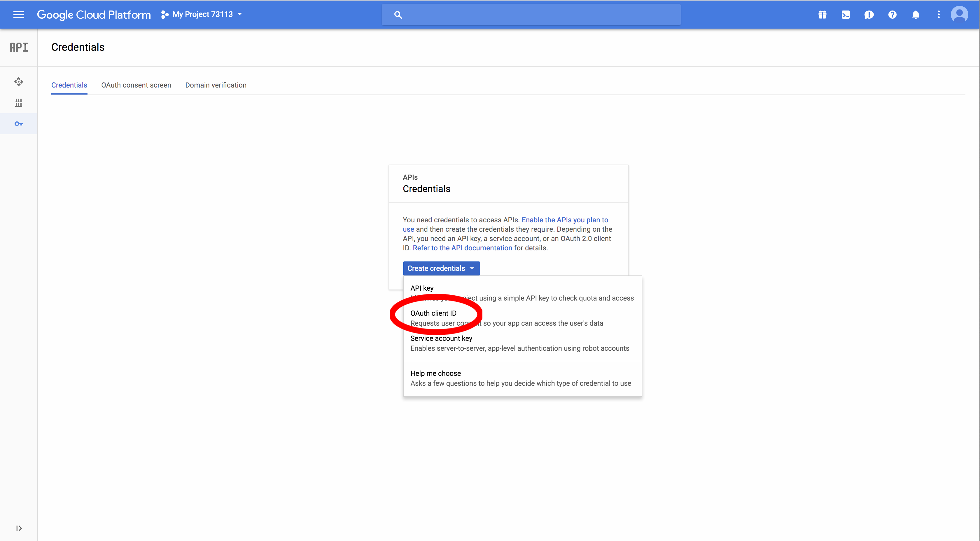Switch to the Domain verification tab
Viewport: 980px width, 541px height.
click(x=216, y=85)
